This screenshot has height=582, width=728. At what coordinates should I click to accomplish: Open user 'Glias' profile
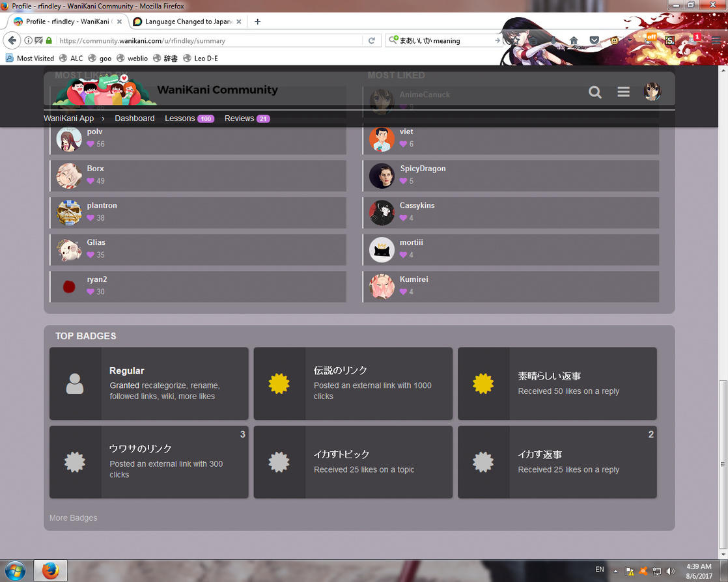(96, 242)
